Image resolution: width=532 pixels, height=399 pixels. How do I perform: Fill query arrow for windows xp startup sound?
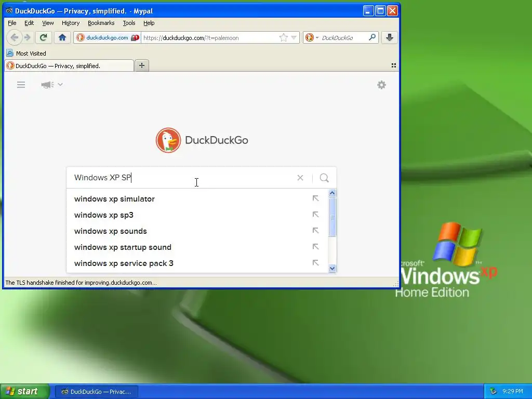click(315, 247)
